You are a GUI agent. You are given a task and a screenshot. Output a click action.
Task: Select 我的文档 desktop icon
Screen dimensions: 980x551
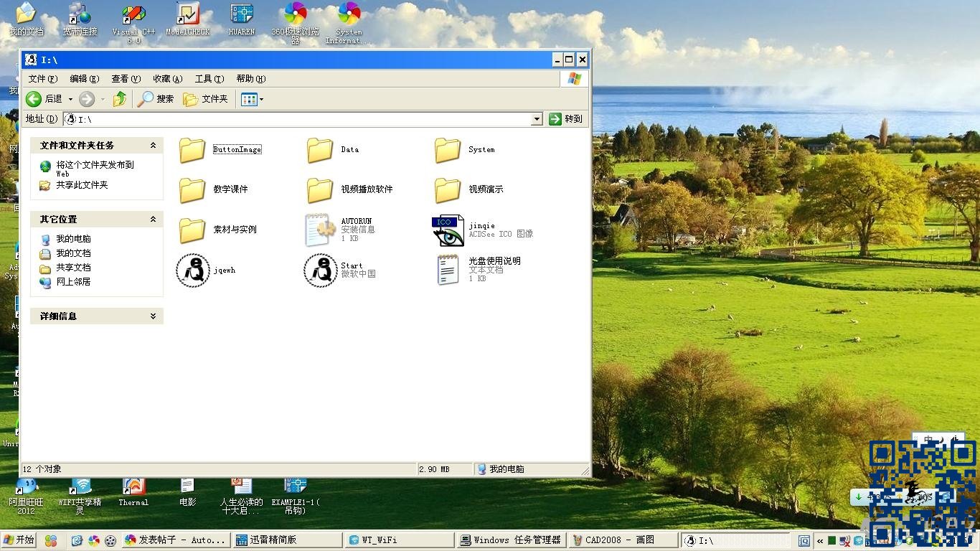(x=26, y=19)
